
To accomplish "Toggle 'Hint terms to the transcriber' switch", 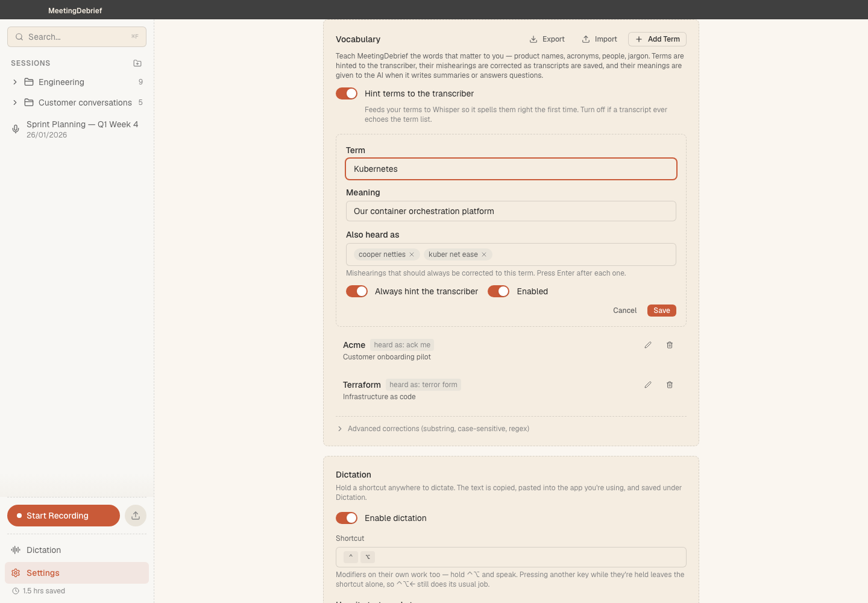I will coord(347,93).
